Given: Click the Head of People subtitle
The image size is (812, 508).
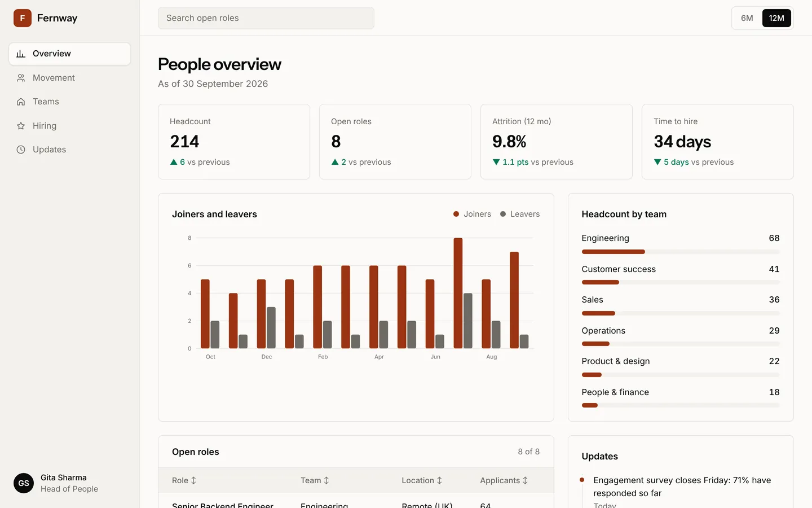Looking at the screenshot, I should [x=69, y=489].
